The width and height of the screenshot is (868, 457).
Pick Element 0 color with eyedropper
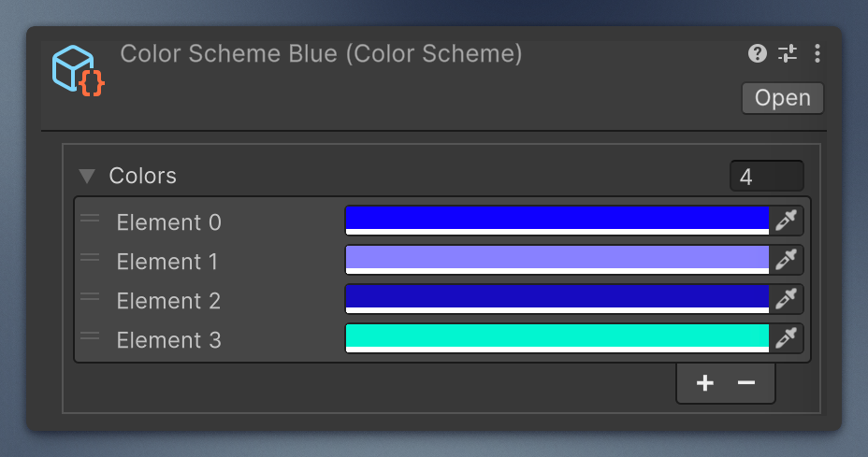tap(786, 221)
